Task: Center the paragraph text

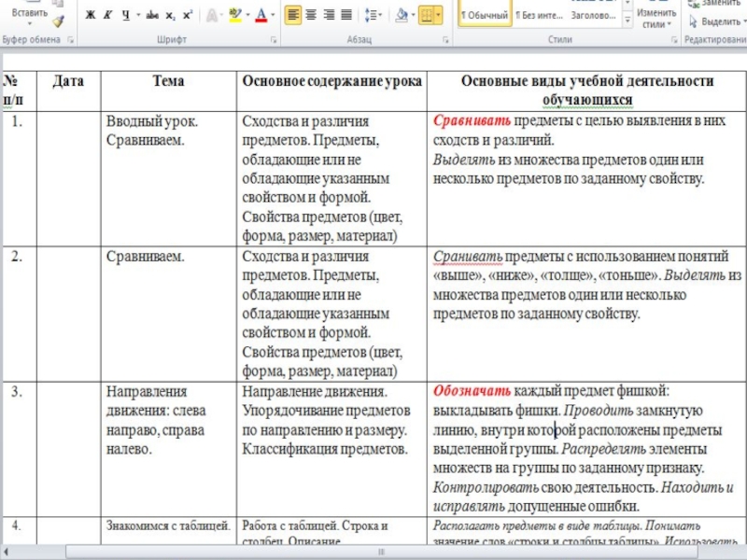Action: tap(311, 15)
